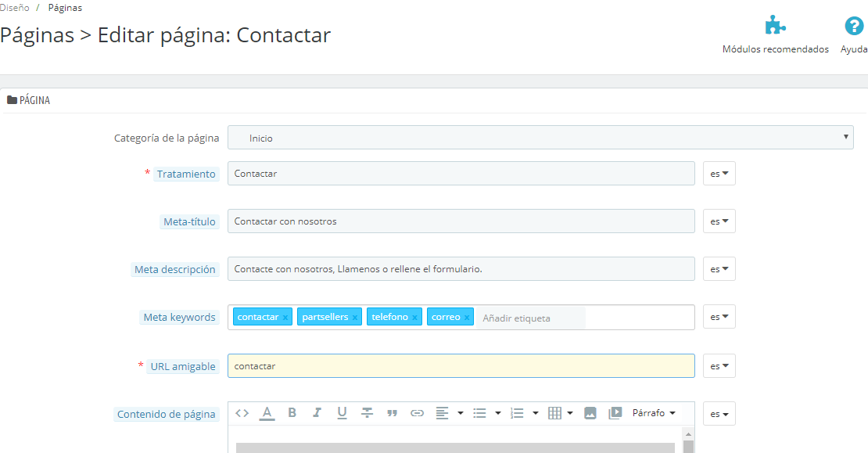
Task: Click the Tratamiento field label
Action: pyautogui.click(x=186, y=174)
